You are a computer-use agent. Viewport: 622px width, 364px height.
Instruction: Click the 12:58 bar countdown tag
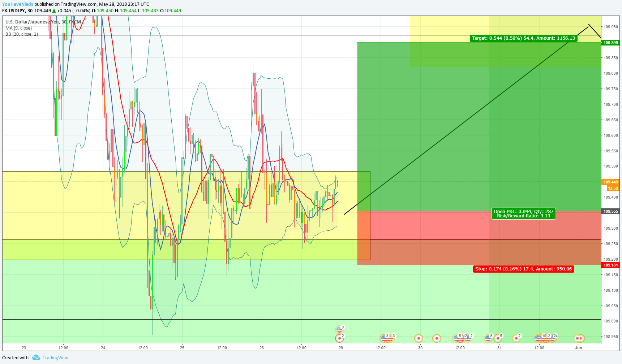613,188
